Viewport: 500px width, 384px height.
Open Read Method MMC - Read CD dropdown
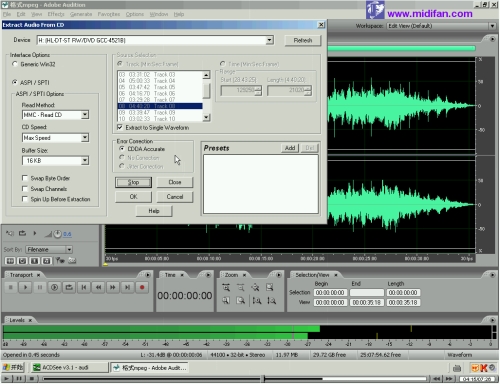[x=85, y=115]
